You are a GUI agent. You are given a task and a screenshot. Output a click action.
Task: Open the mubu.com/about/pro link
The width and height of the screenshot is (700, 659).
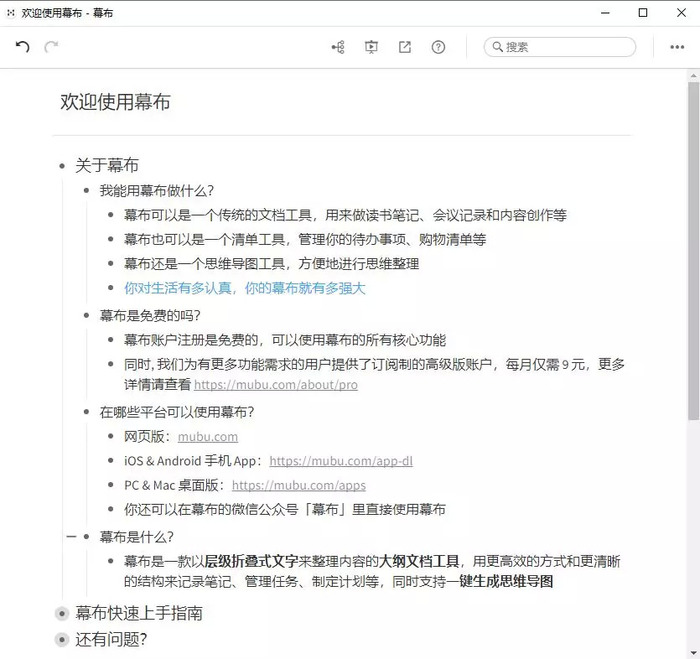coord(275,385)
